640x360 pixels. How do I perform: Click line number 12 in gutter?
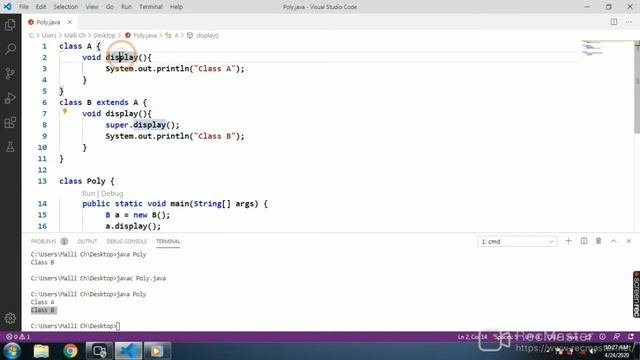point(42,170)
